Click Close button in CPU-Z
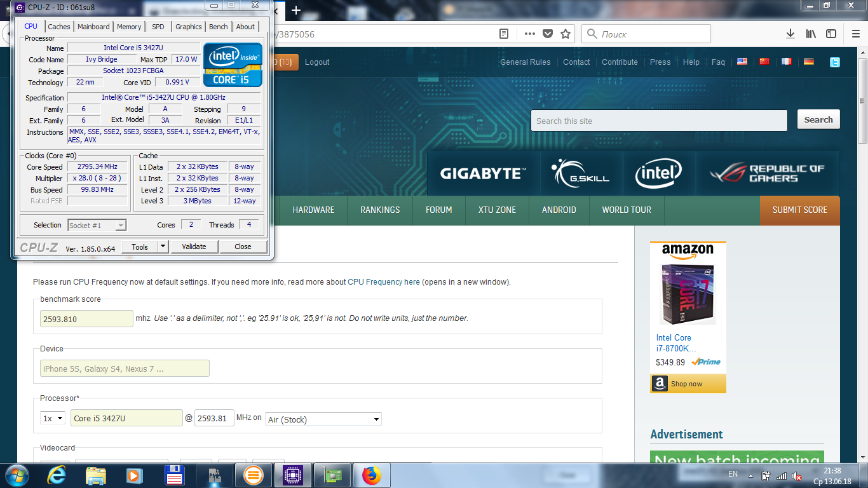The height and width of the screenshot is (488, 868). coord(243,247)
